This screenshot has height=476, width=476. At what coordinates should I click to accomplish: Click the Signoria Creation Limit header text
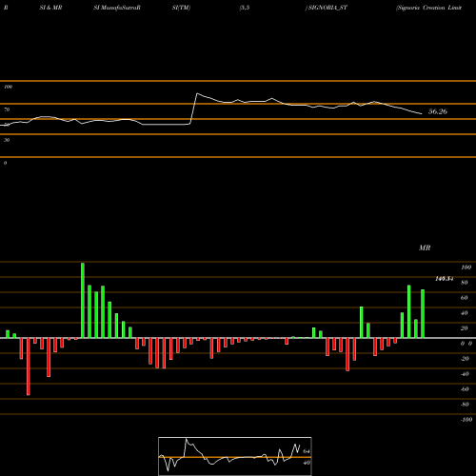(x=428, y=8)
